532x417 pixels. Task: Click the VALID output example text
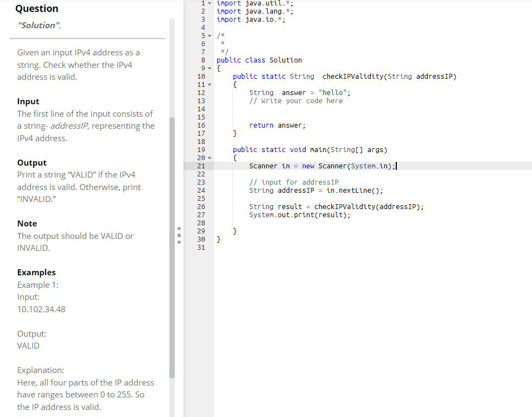28,345
